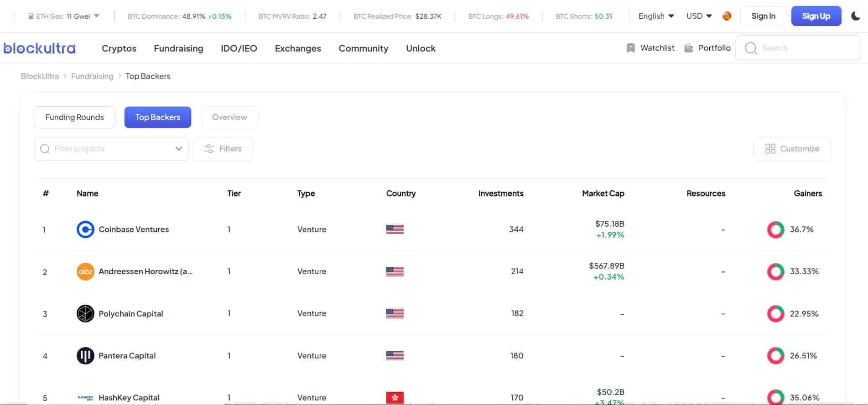This screenshot has width=868, height=405.
Task: Open Coinbase Ventures name link
Action: pos(134,229)
